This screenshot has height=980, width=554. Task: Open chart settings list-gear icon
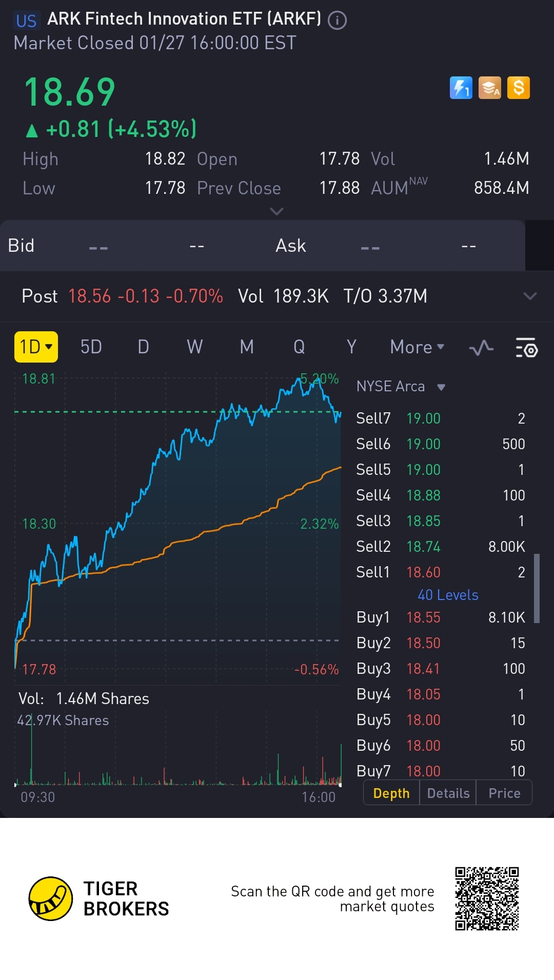(526, 348)
